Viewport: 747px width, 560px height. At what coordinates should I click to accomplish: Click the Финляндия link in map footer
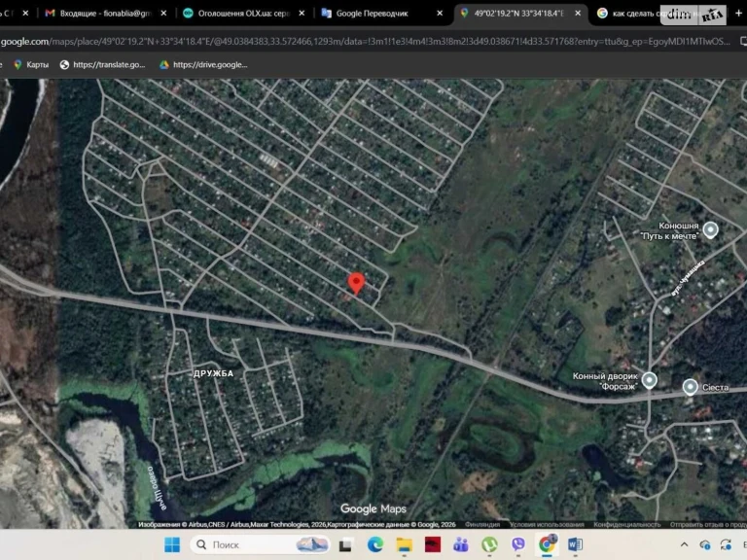pyautogui.click(x=482, y=524)
